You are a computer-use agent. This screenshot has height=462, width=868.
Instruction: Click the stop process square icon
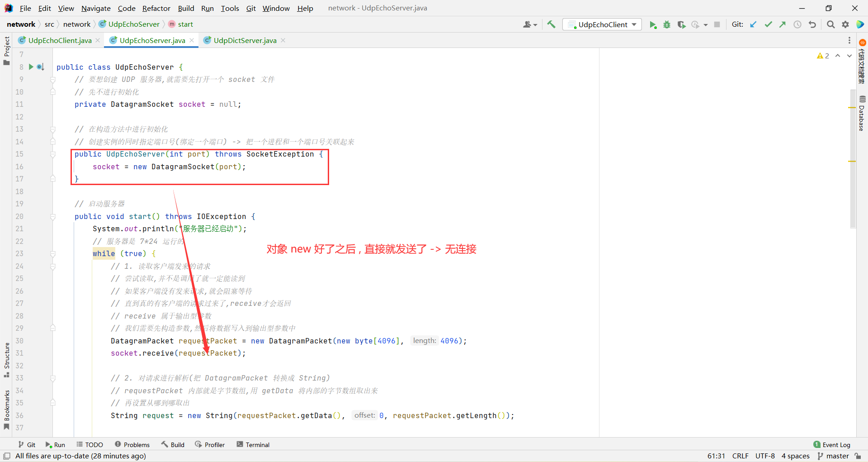(x=717, y=24)
